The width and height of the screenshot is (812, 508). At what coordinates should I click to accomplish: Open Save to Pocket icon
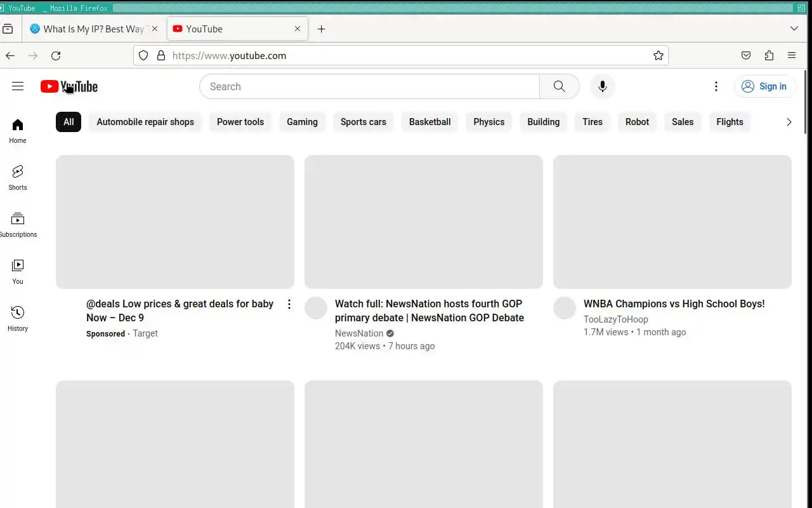(746, 56)
